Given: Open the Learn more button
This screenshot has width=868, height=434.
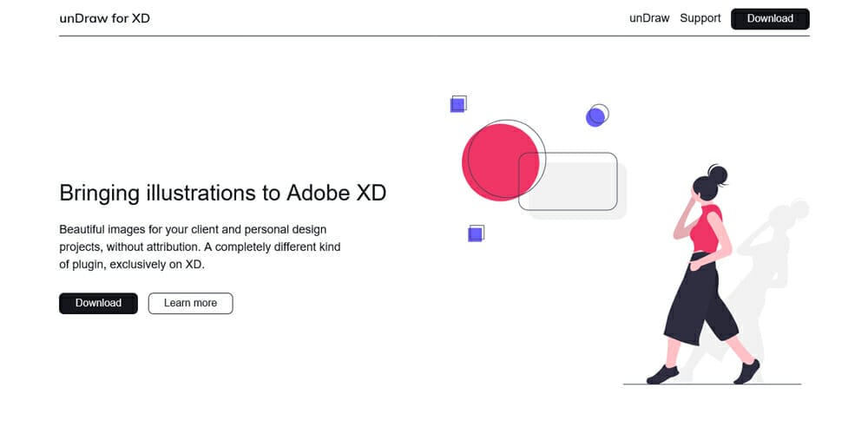Looking at the screenshot, I should click(x=190, y=303).
